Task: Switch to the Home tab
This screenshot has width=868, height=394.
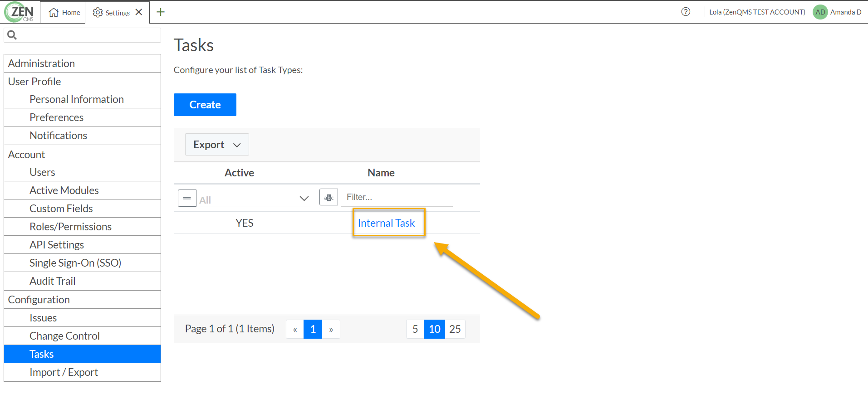Action: click(x=64, y=12)
